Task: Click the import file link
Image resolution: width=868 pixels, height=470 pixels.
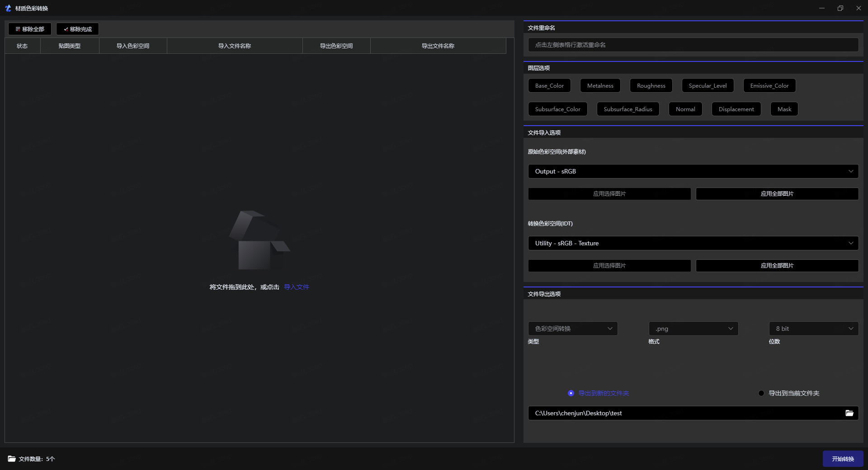Action: tap(297, 287)
